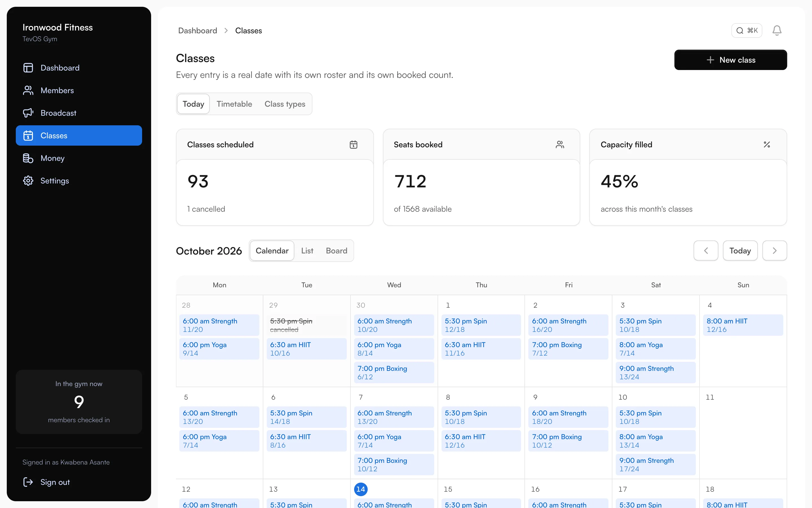Click Signed in as Kwabena Asante text
Image resolution: width=812 pixels, height=508 pixels.
66,462
